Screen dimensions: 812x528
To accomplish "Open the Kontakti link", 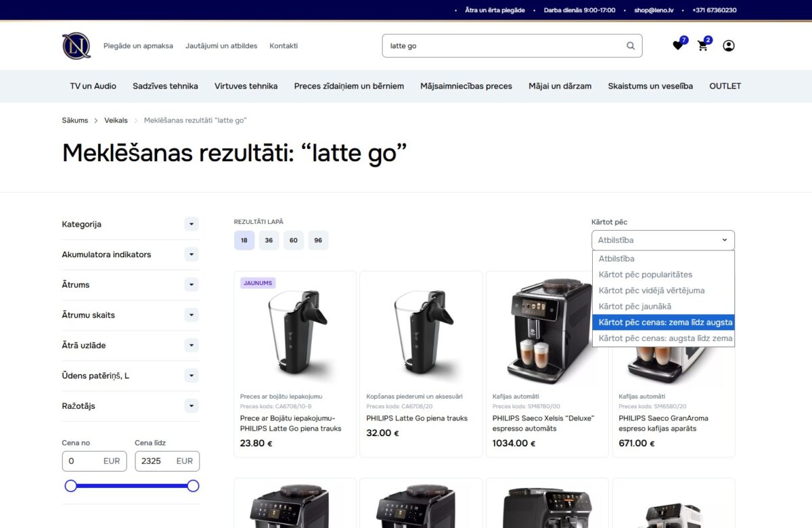I will [284, 45].
